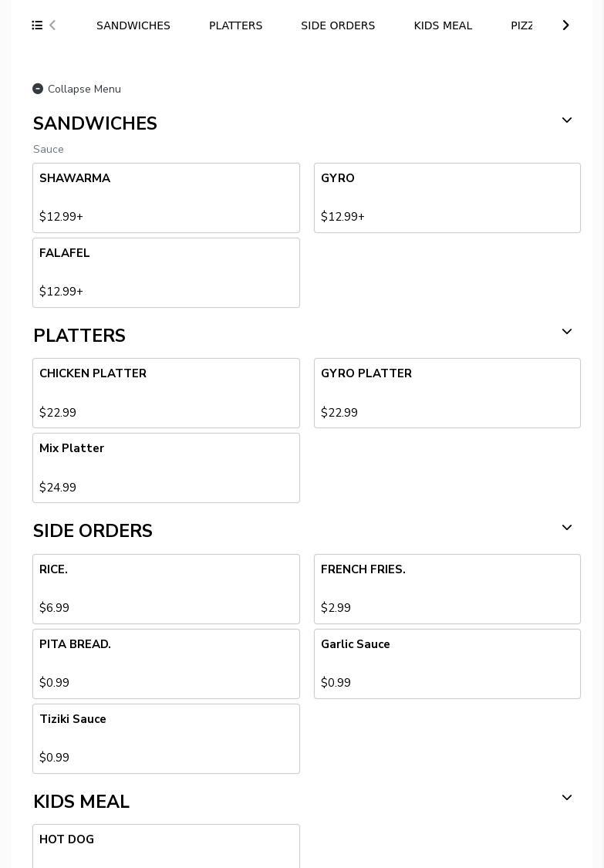Screen dimensions: 604x868
Task: Jump to the KIDS MEAL tab
Action: (443, 25)
